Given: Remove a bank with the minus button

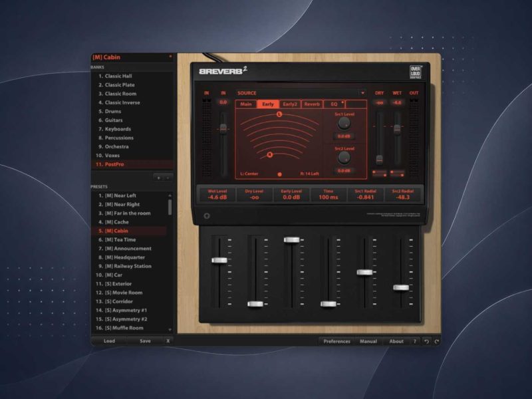Looking at the screenshot, I should click(168, 178).
